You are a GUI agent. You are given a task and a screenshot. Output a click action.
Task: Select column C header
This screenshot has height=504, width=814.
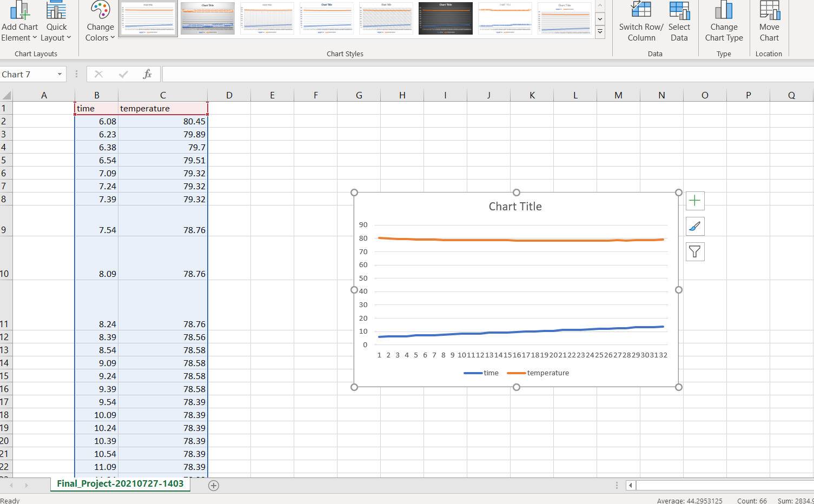163,95
